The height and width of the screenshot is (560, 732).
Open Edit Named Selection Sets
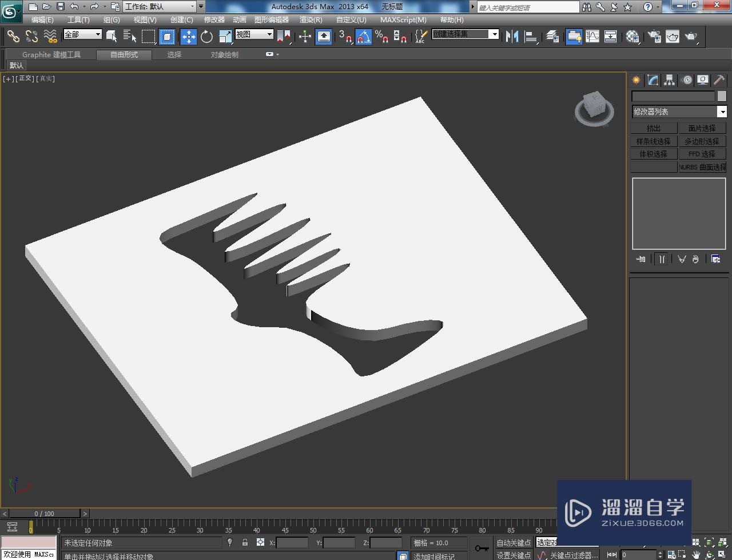point(420,37)
